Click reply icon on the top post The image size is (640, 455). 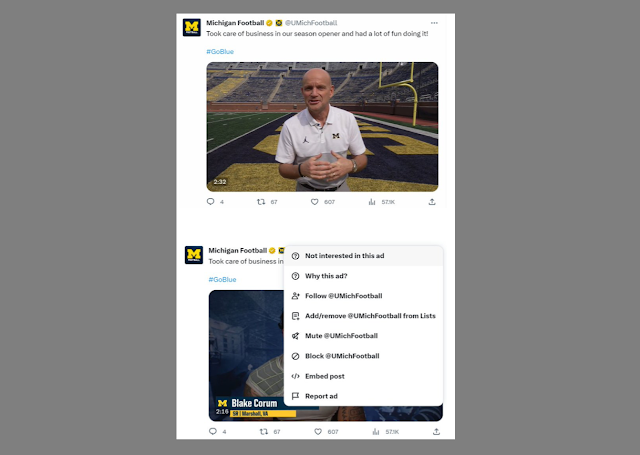211,202
